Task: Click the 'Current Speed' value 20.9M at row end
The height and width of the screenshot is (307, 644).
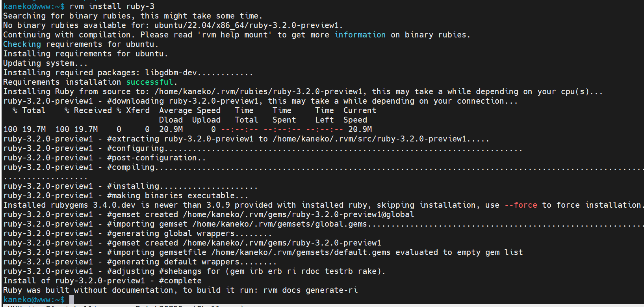Action: point(360,130)
